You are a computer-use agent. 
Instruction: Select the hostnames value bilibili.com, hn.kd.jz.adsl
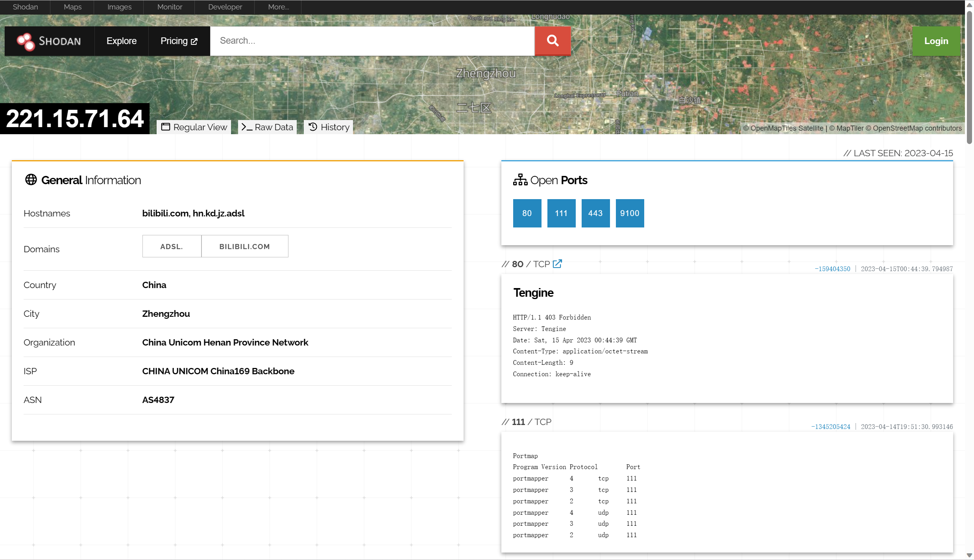pos(193,213)
